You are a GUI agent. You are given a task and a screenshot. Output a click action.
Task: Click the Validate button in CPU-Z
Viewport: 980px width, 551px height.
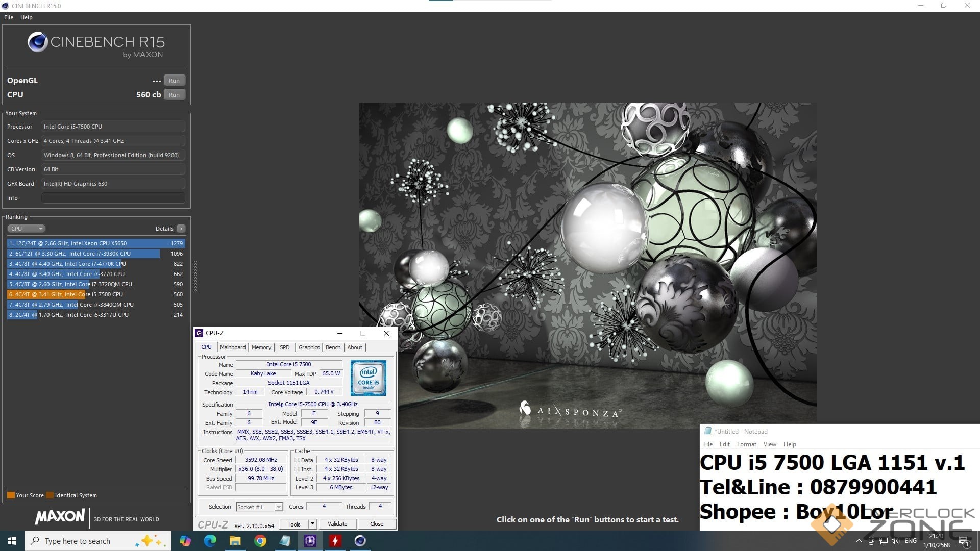337,524
